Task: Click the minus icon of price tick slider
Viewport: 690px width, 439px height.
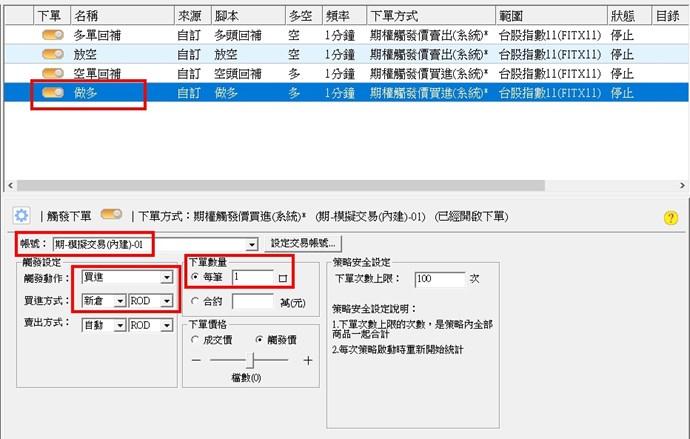Action: click(196, 360)
